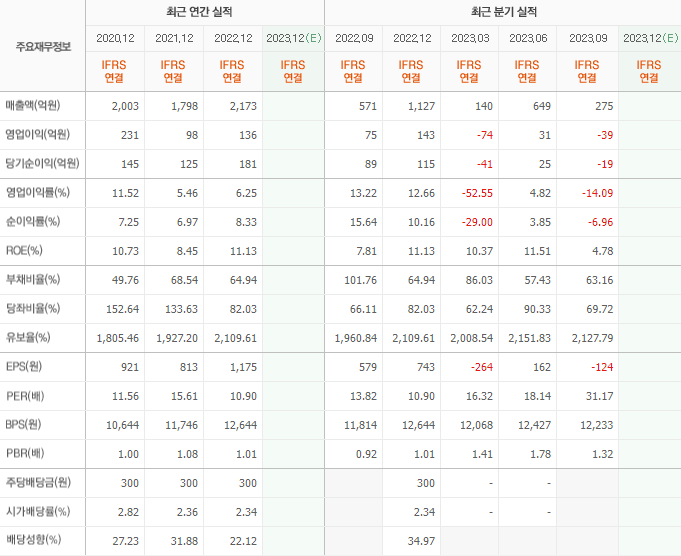
Task: Click quarterly column header 2022.09
Action: pyautogui.click(x=354, y=38)
